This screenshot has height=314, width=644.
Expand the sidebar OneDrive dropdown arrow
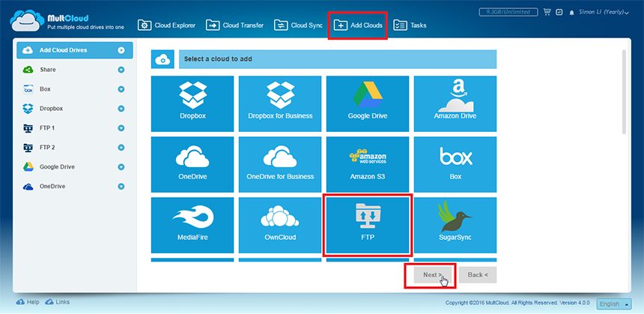pyautogui.click(x=121, y=187)
